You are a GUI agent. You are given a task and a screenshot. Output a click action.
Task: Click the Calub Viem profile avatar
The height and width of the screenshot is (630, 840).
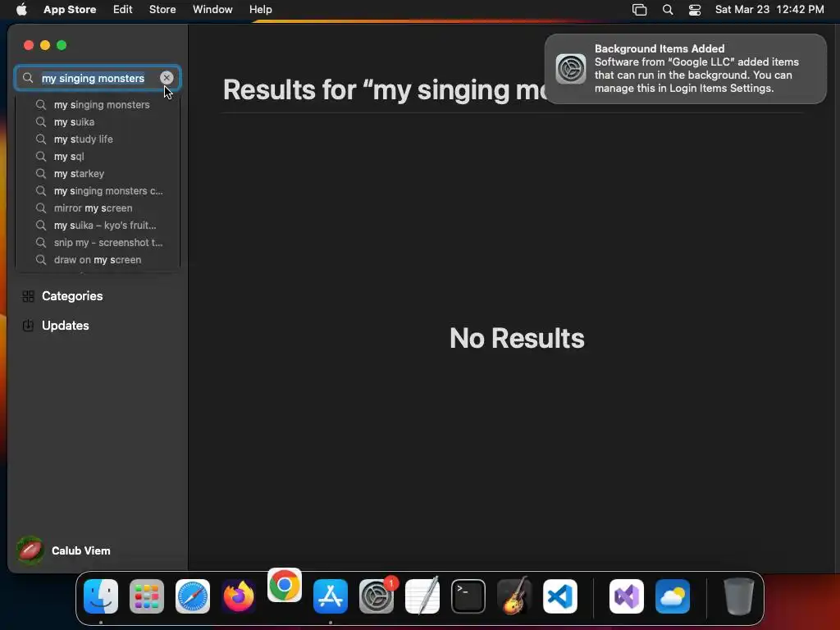pos(30,550)
